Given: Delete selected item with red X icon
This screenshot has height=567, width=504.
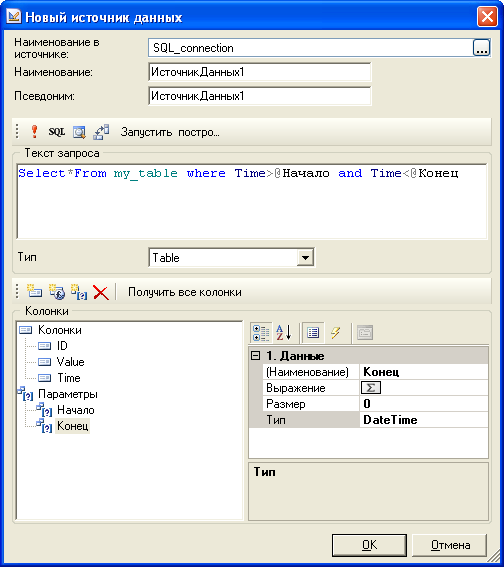Looking at the screenshot, I should [x=101, y=292].
